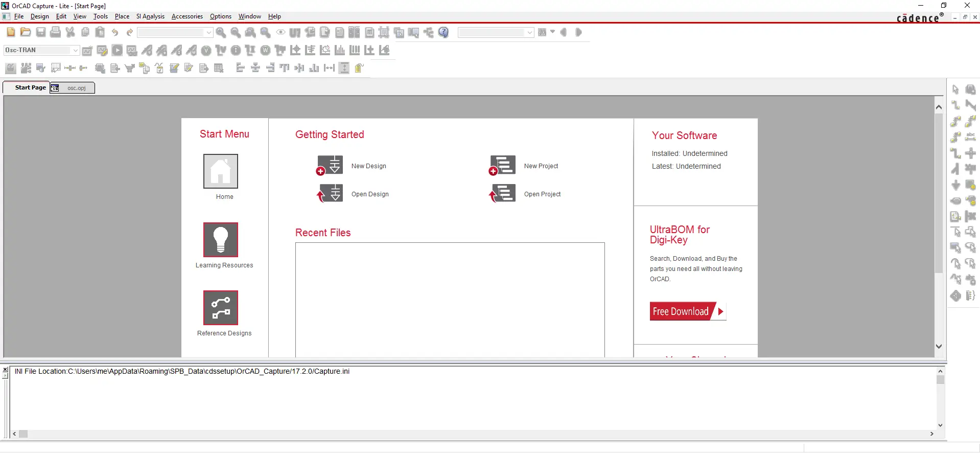Click the Paste clipboard toolbar icon
Image resolution: width=980 pixels, height=454 pixels.
[100, 32]
